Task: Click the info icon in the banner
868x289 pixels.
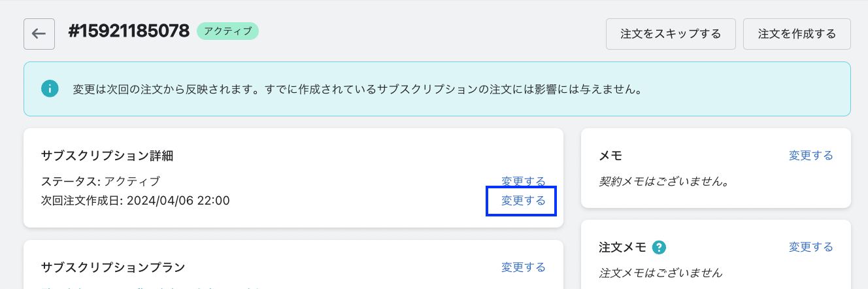Action: 50,89
